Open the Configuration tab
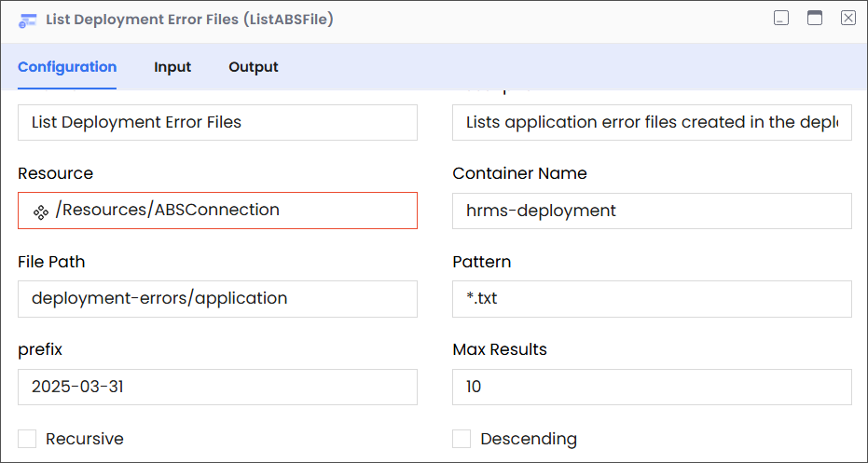This screenshot has height=463, width=868. pos(67,67)
